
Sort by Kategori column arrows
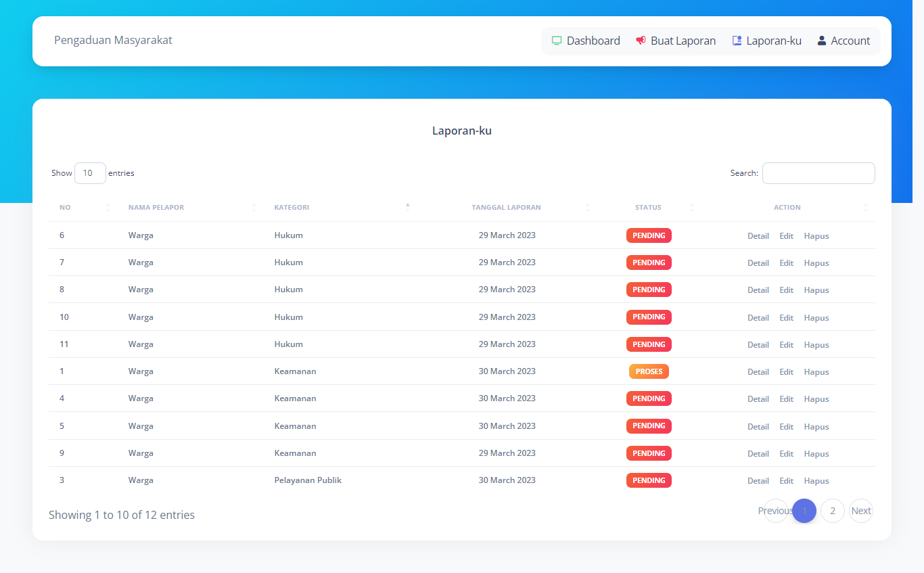[407, 208]
